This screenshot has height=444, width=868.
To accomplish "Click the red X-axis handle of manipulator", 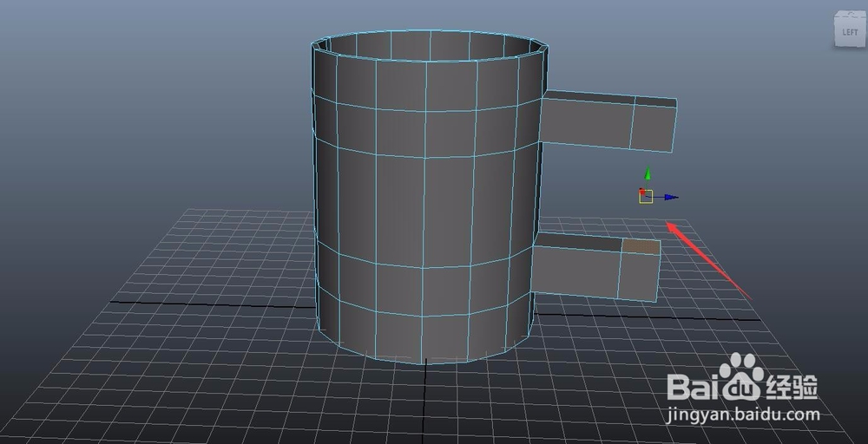I will pyautogui.click(x=642, y=192).
